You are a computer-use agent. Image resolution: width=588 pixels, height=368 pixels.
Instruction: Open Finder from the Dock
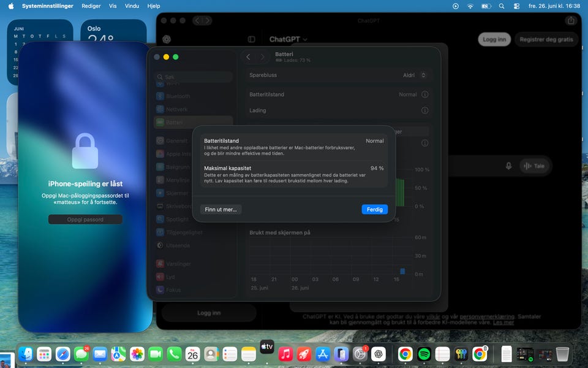(26, 354)
